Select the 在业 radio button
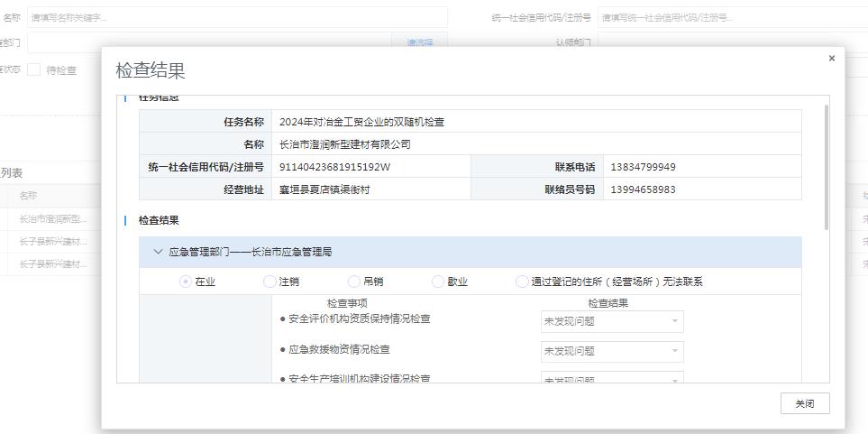Image resolution: width=868 pixels, height=434 pixels. point(186,282)
